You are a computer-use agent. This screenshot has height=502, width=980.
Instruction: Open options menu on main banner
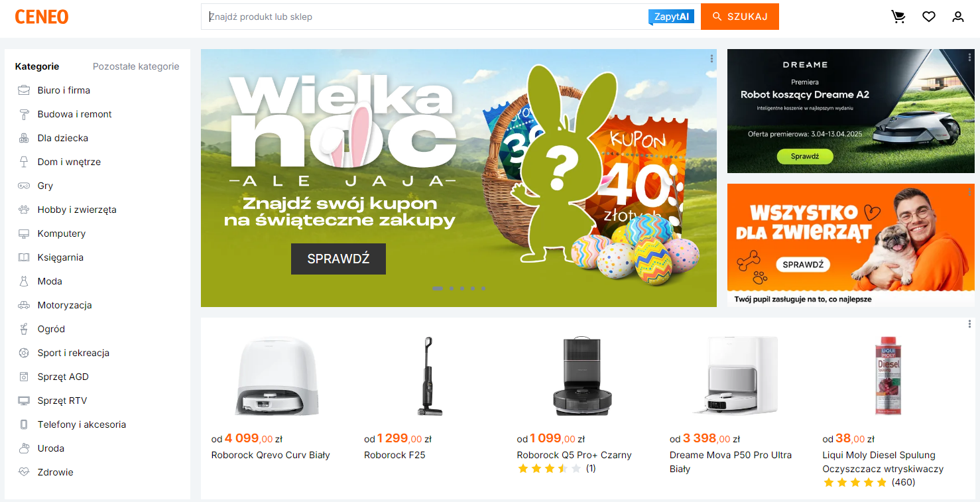point(711,58)
